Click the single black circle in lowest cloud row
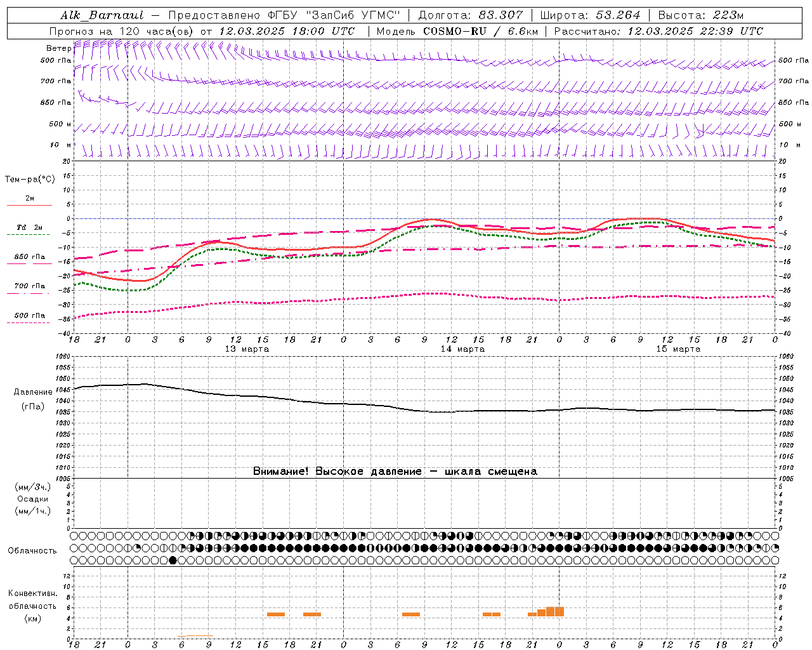Image resolution: width=812 pixels, height=650 pixels. 173,560
